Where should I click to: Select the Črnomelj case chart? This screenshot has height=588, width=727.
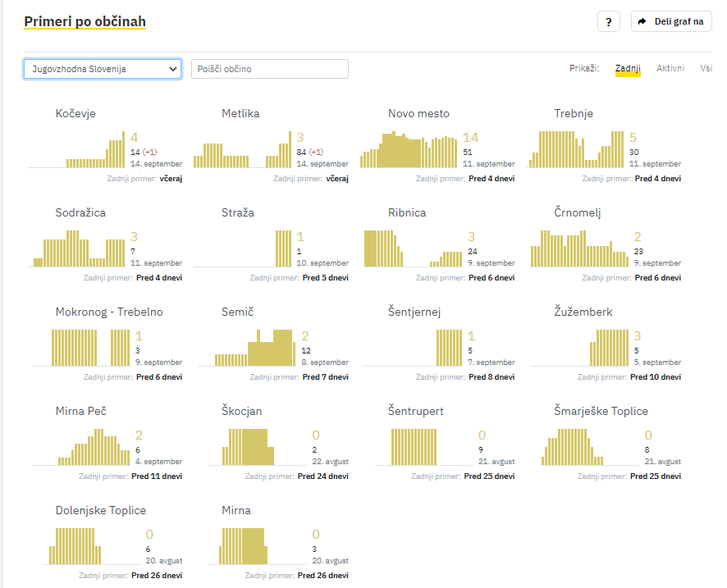pos(580,248)
